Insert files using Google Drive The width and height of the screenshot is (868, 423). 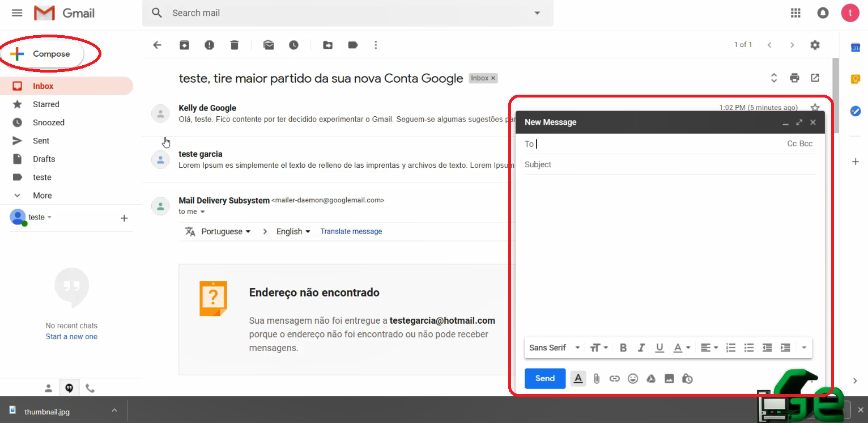[x=651, y=379]
